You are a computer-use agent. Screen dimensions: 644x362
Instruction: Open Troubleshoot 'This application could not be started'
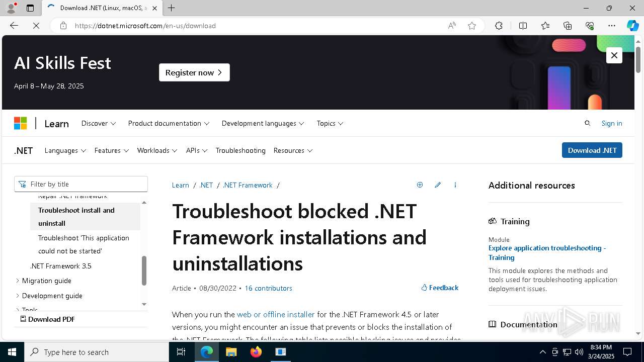pos(84,244)
